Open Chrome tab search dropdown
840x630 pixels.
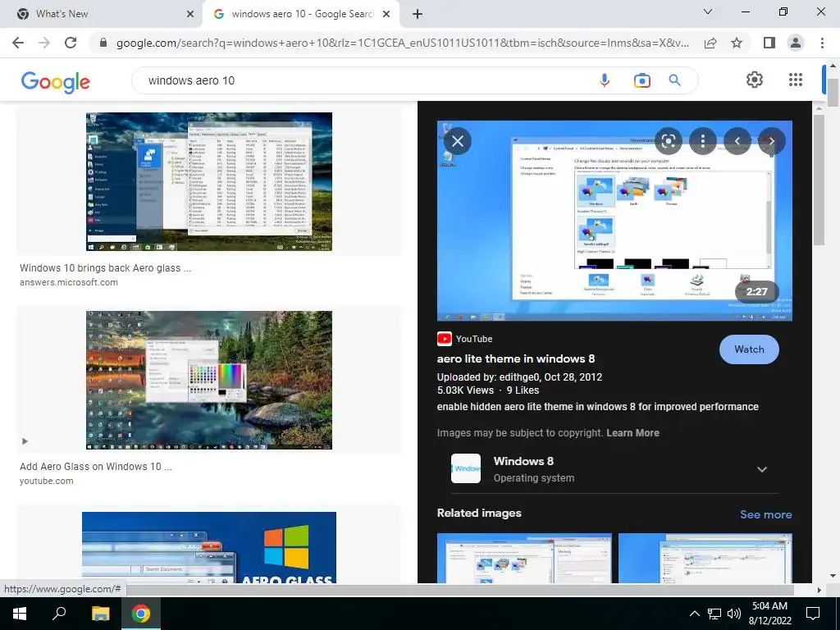pyautogui.click(x=708, y=11)
